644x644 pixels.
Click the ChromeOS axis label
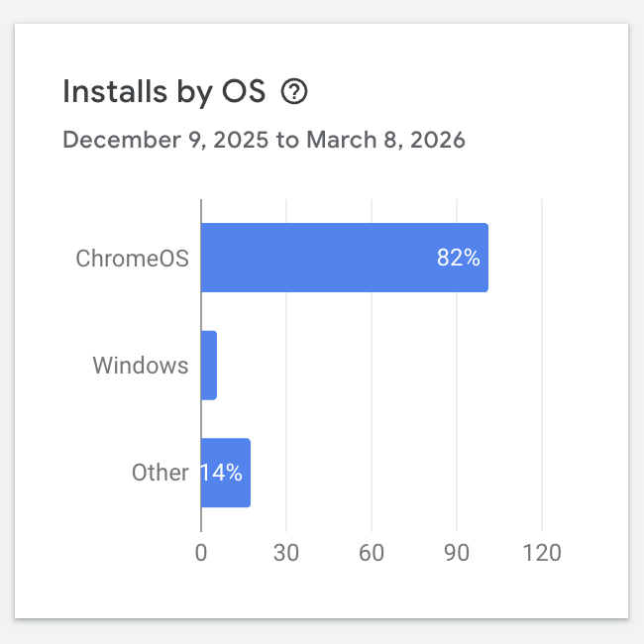(x=133, y=259)
